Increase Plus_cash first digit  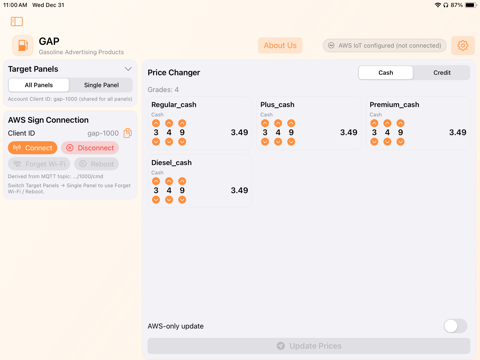pos(265,123)
